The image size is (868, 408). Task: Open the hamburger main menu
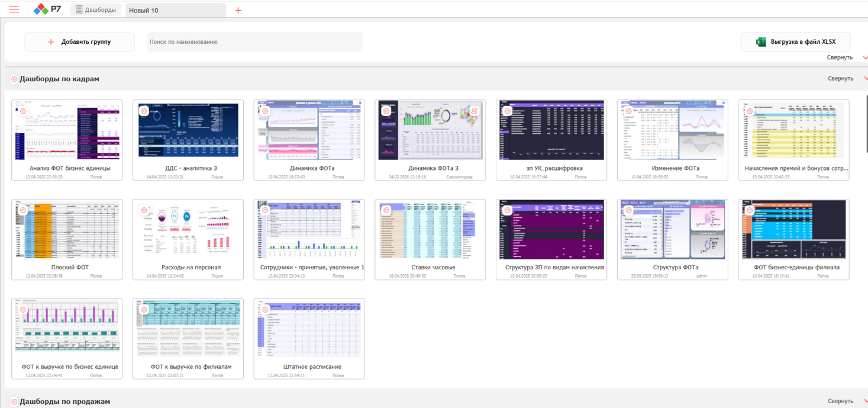tap(14, 9)
